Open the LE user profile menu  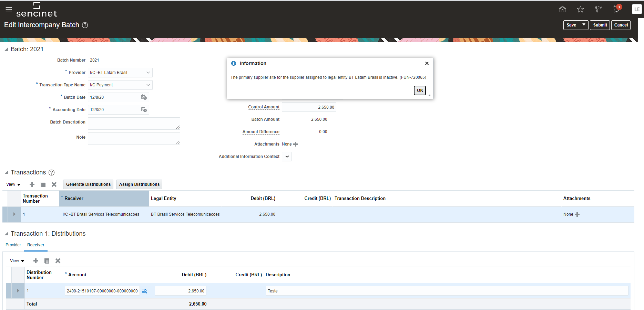(637, 9)
